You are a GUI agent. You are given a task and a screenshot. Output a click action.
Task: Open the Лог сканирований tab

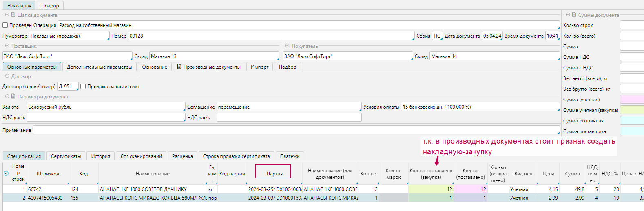tap(141, 156)
